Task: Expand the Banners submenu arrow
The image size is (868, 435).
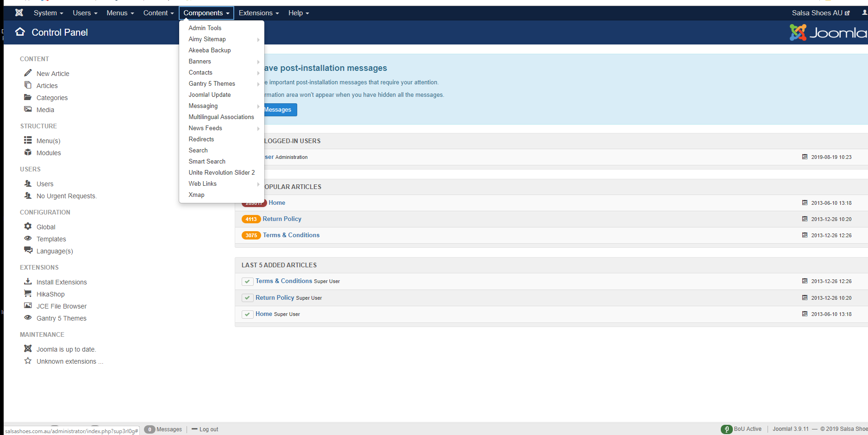Action: [258, 62]
